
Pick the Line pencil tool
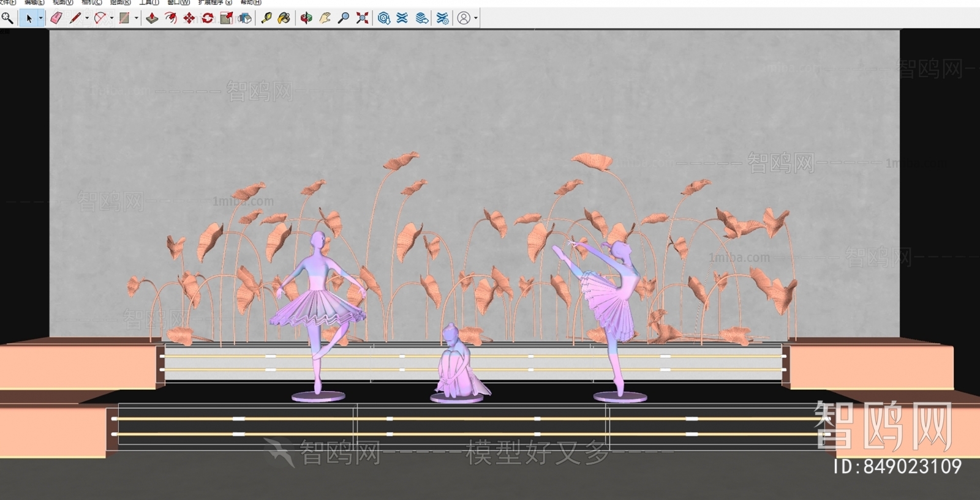pyautogui.click(x=75, y=18)
